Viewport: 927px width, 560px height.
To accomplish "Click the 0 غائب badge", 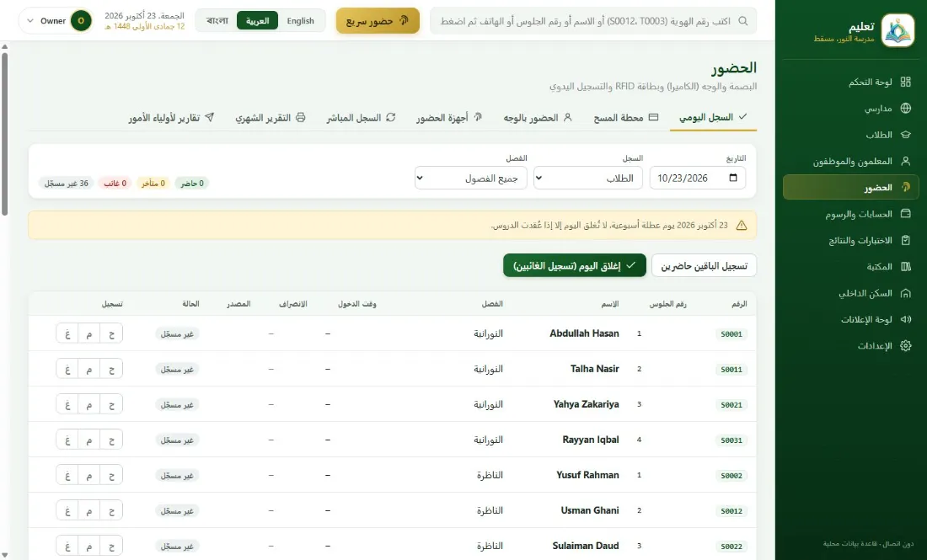I will pyautogui.click(x=115, y=183).
